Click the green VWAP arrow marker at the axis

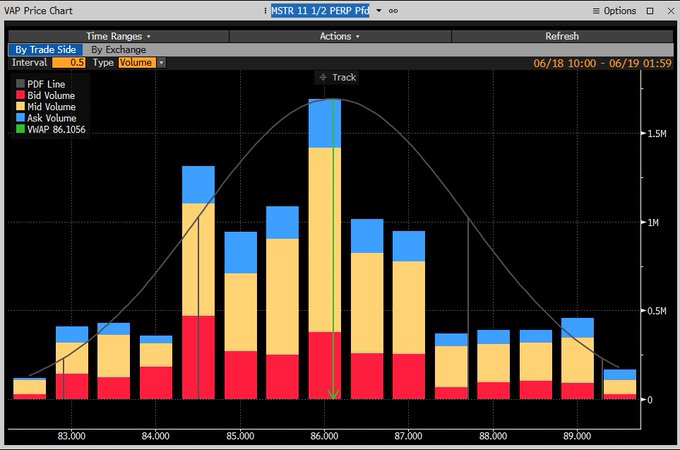(x=333, y=394)
